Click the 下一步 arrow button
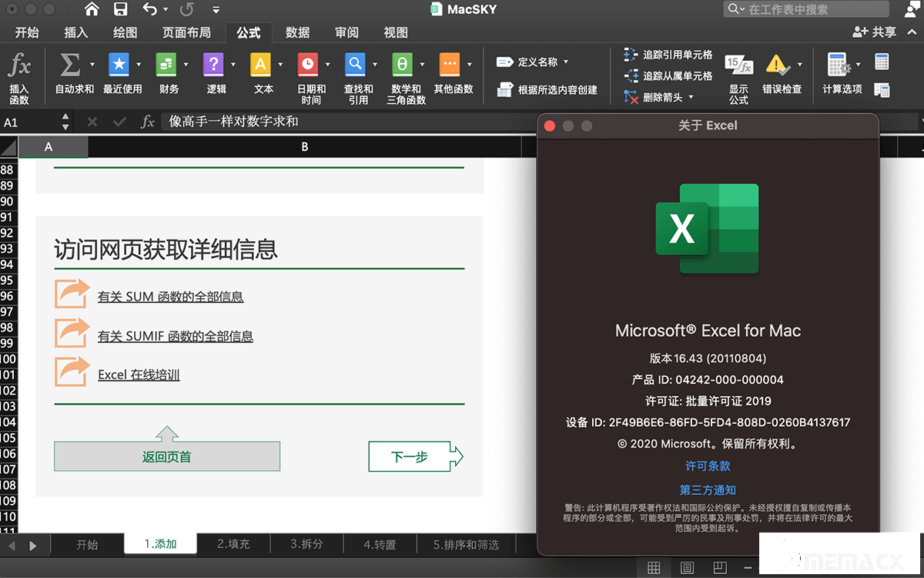This screenshot has width=924, height=578. pyautogui.click(x=415, y=457)
